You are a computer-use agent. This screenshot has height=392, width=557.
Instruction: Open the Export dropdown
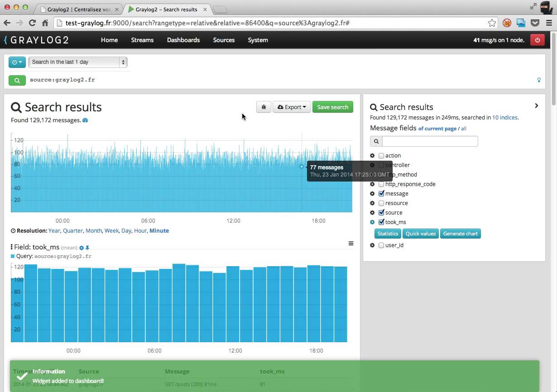(x=292, y=107)
